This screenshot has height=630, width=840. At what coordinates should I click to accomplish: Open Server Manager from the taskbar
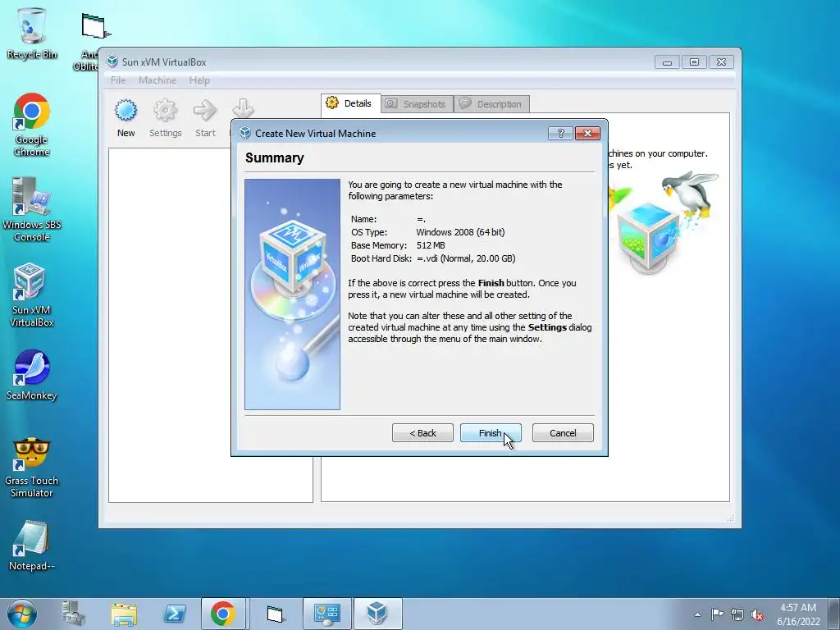click(x=73, y=614)
